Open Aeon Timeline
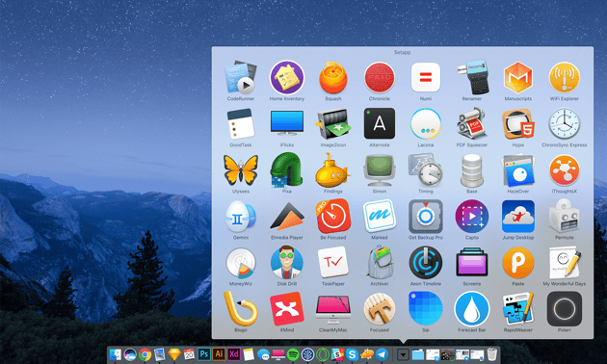The image size is (607, 364). [426, 263]
